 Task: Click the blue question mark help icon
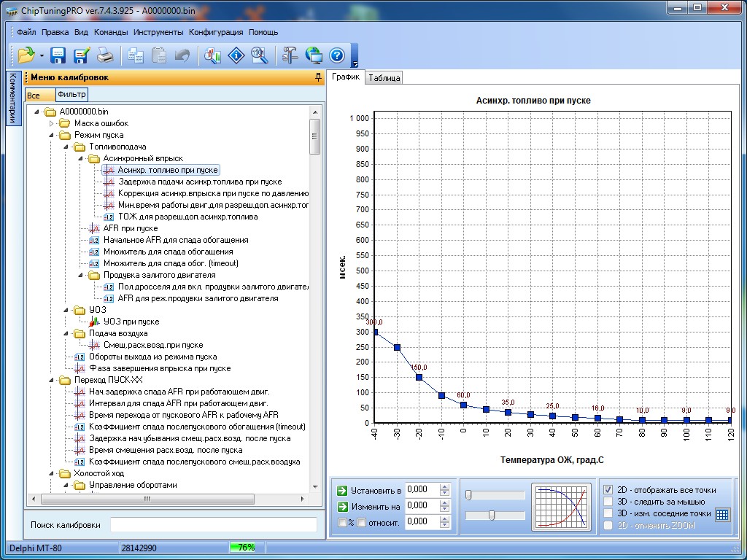pyautogui.click(x=336, y=55)
